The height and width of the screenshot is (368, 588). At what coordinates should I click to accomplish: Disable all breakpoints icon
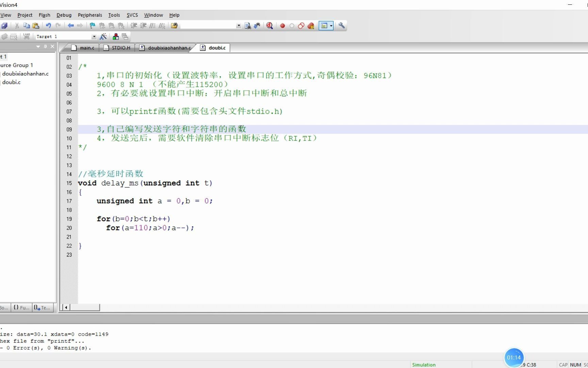[301, 26]
